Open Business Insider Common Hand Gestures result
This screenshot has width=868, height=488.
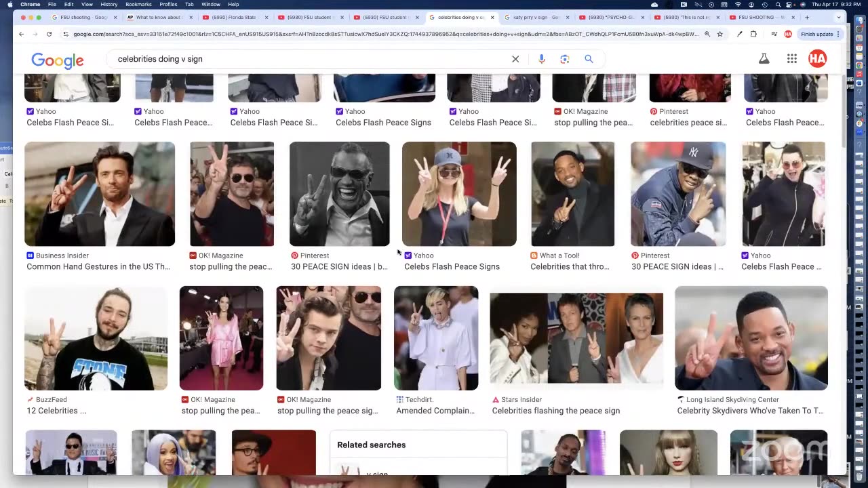tap(99, 194)
